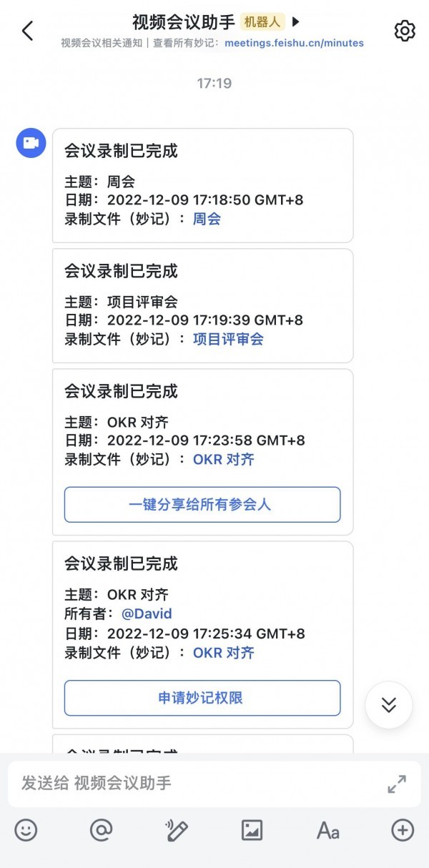Click 申请妙记权限 button
429x868 pixels.
click(202, 698)
